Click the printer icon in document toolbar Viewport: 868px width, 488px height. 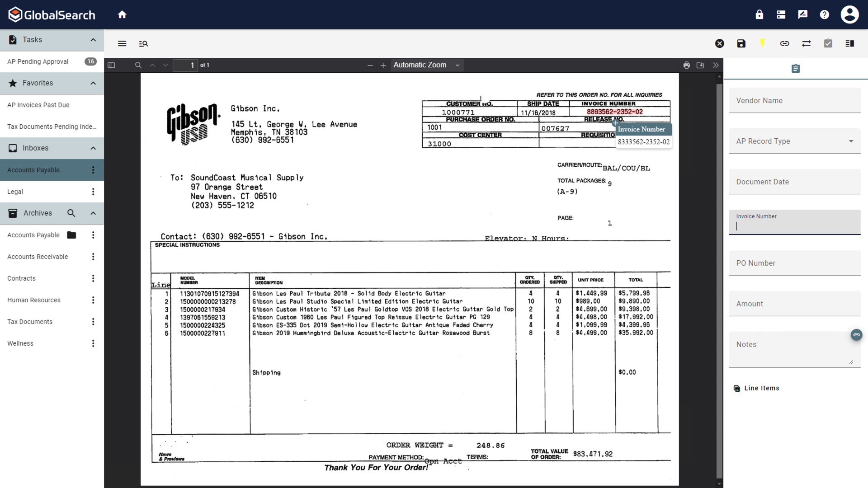[687, 65]
